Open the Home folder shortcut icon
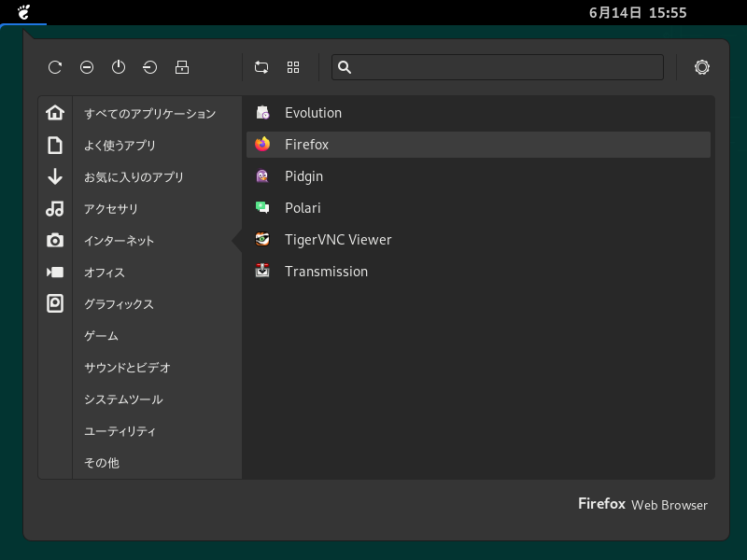This screenshot has height=560, width=747. [x=55, y=113]
